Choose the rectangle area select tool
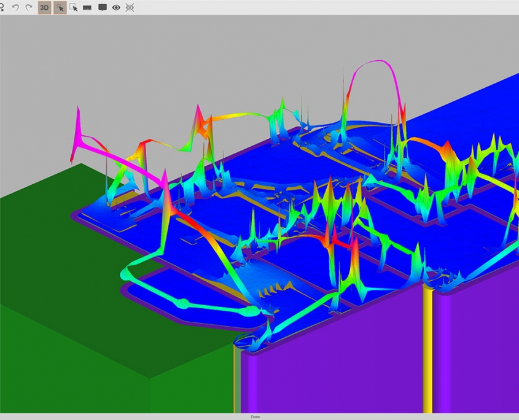The image size is (519, 420). point(74,7)
